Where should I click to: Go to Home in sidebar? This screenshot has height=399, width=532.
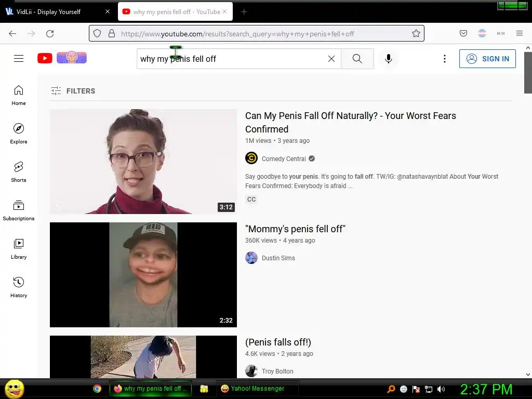pyautogui.click(x=19, y=96)
